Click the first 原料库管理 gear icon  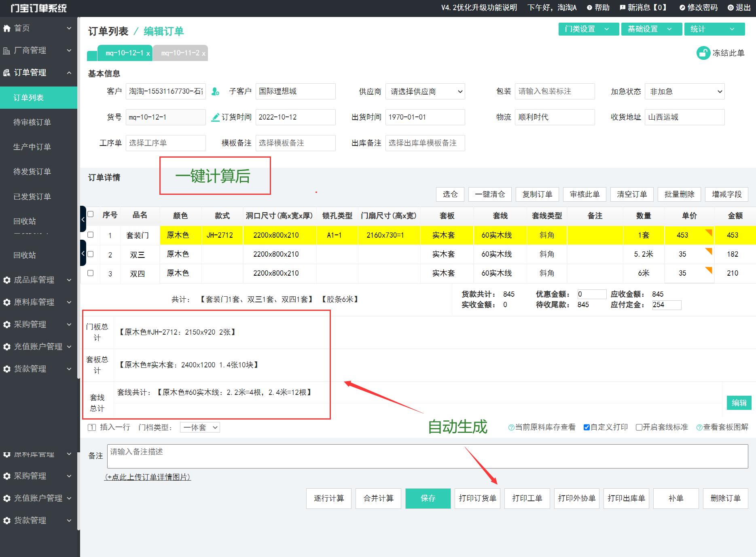tap(6, 302)
